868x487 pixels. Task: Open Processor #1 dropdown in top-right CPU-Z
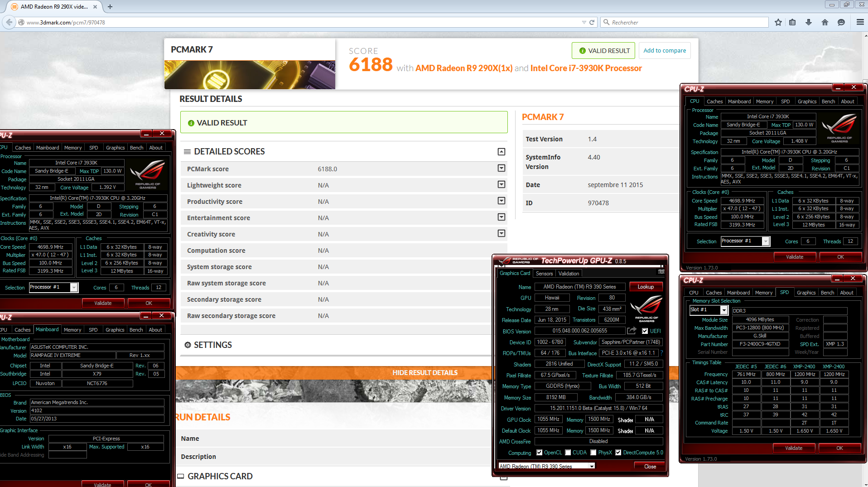[766, 241]
